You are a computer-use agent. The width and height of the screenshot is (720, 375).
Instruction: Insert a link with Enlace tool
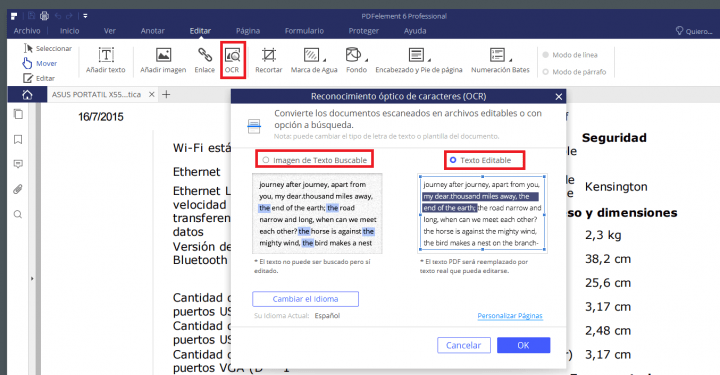pyautogui.click(x=204, y=60)
